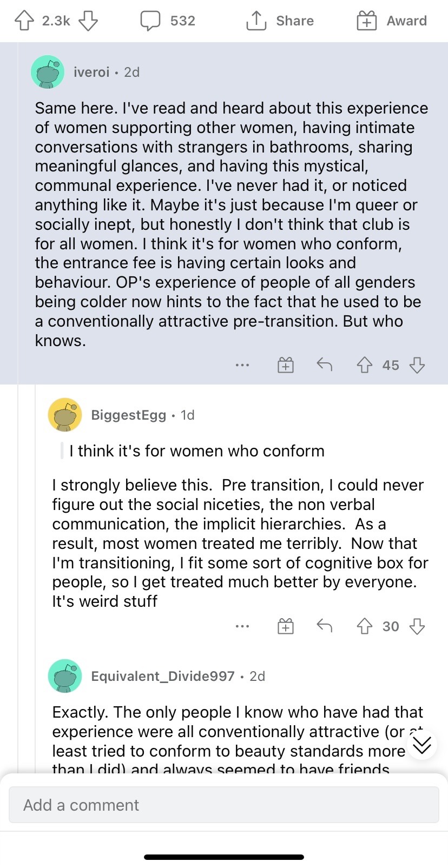Visit Equivalent_Divide997's profile via username
Screen dimensions: 448x868
(162, 676)
